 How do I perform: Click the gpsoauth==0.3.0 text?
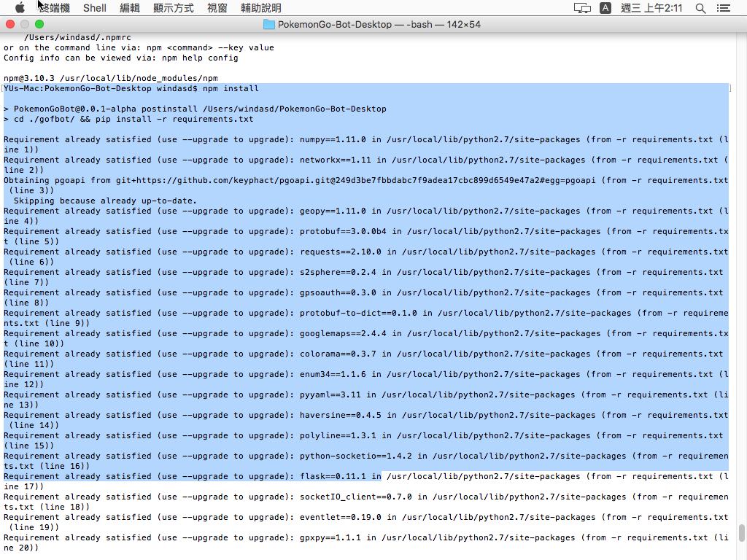[x=338, y=293]
